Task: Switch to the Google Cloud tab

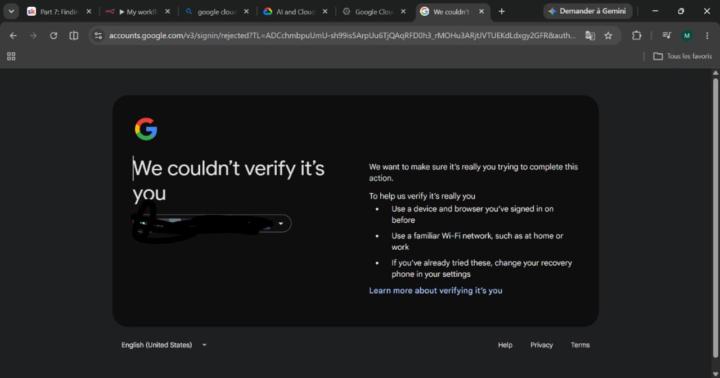Action: pos(374,11)
